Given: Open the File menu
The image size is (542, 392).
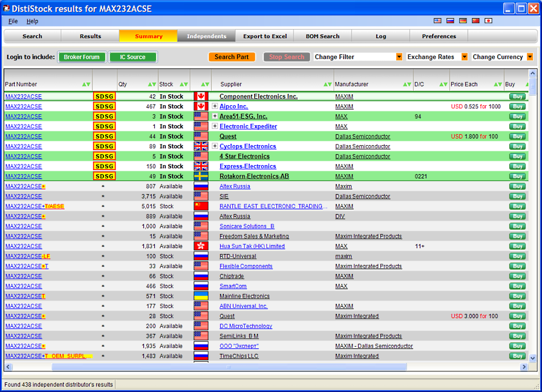Looking at the screenshot, I should coord(13,21).
